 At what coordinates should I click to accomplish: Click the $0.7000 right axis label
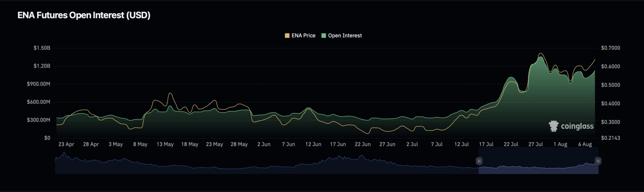click(610, 48)
